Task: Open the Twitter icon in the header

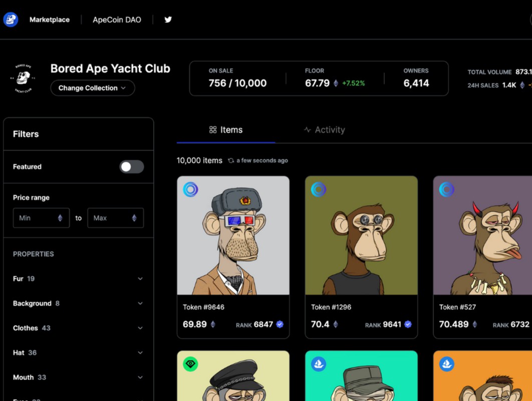Action: tap(168, 20)
